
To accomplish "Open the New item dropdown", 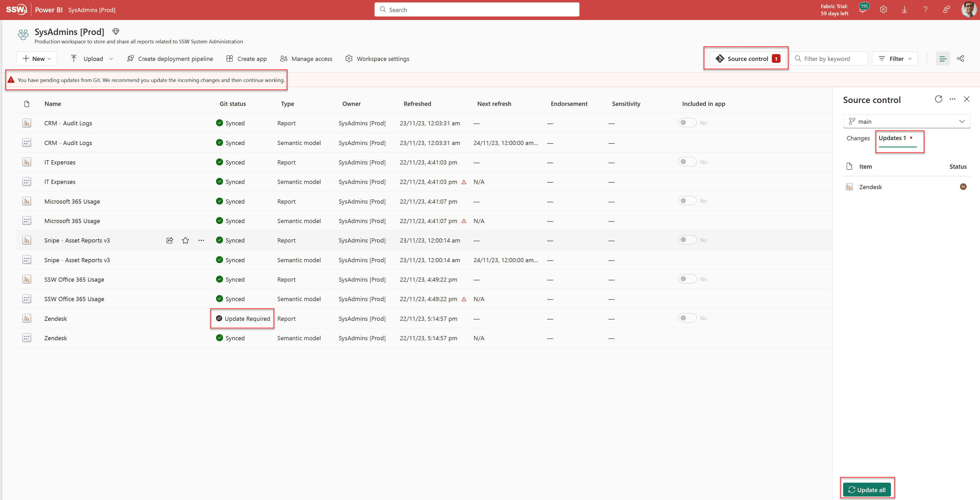I will (x=37, y=59).
